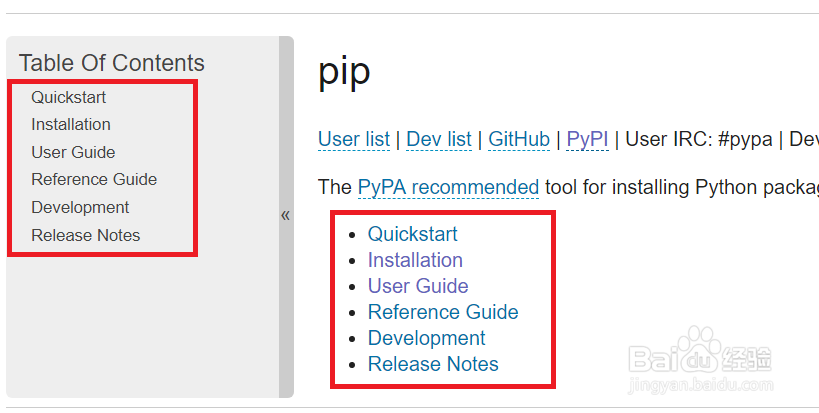Go to Reference Guide in the sidebar
Screen dimensions: 819x413
point(94,179)
